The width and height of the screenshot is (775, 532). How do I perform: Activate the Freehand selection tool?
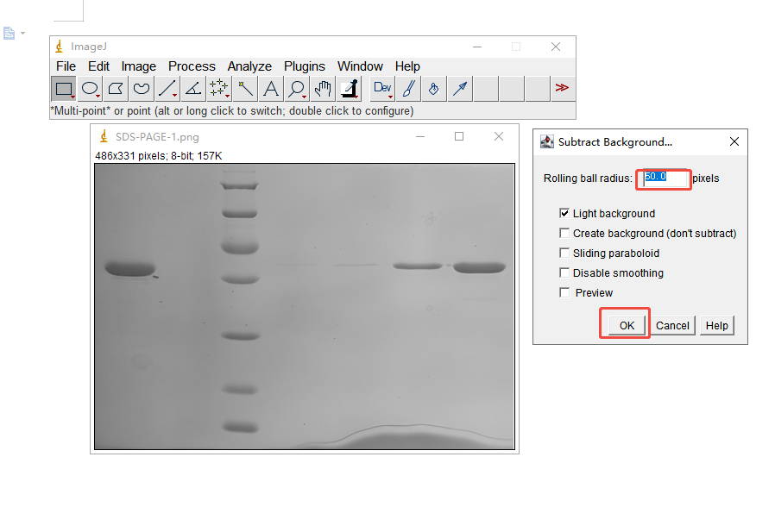coord(142,88)
